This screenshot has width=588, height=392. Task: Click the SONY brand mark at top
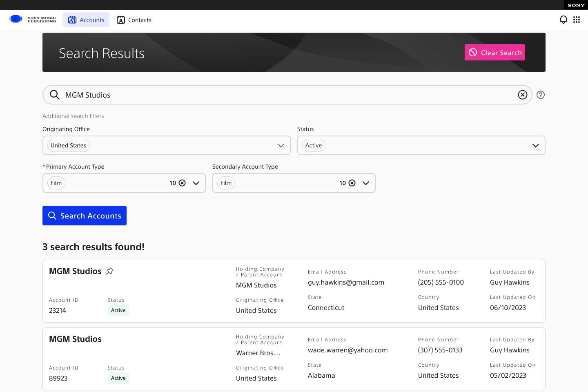tap(576, 5)
